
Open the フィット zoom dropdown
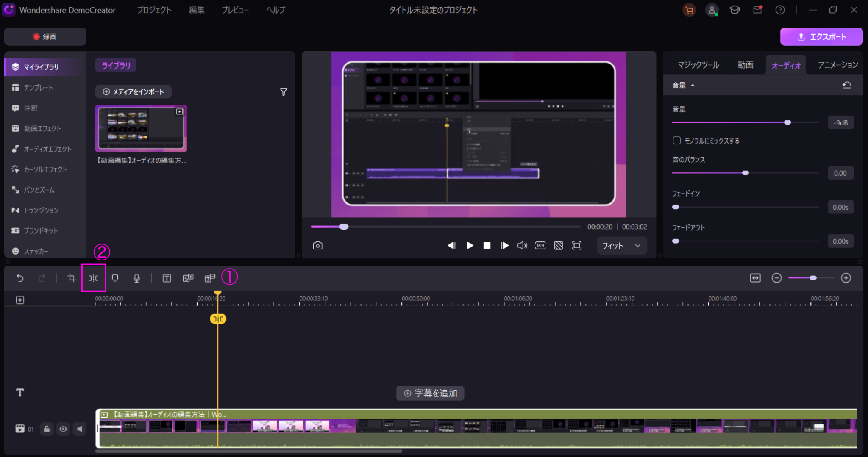pyautogui.click(x=622, y=246)
